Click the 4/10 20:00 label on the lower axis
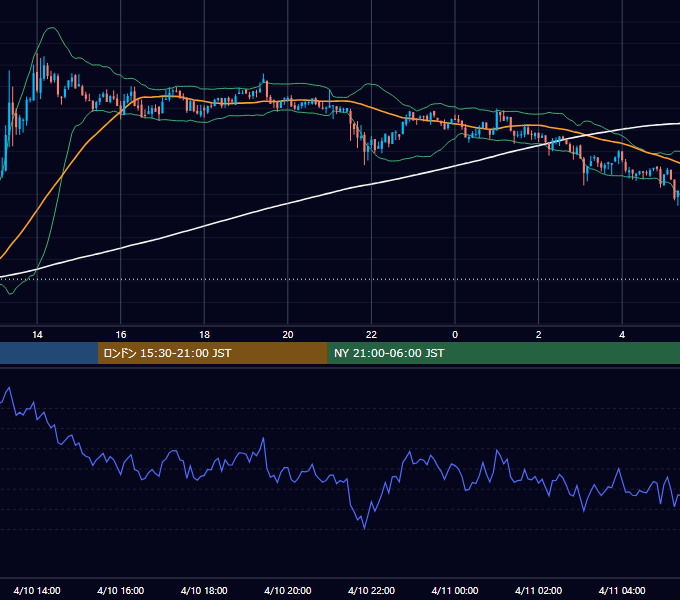 (x=288, y=590)
